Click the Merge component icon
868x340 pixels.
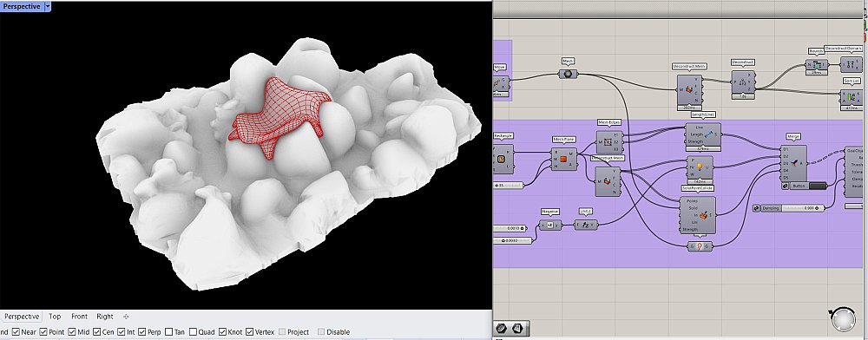(795, 162)
